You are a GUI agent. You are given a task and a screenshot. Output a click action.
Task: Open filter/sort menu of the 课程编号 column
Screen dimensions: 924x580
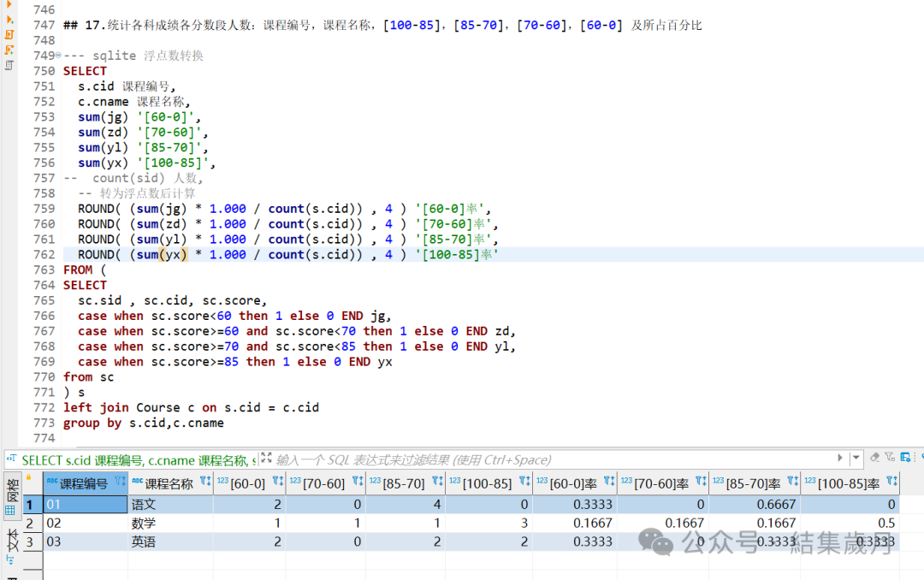tap(121, 482)
